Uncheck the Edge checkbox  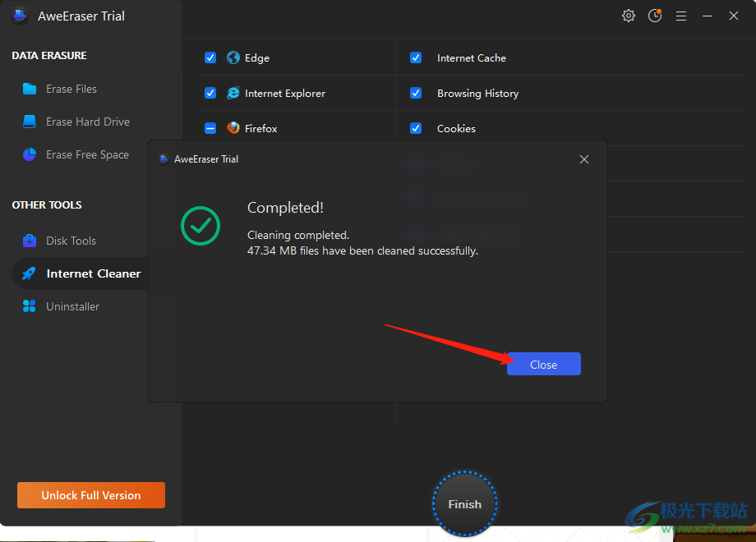click(210, 57)
